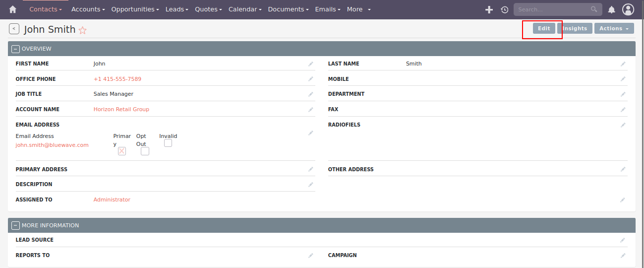Edit Lead Source inline pencil
The width and height of the screenshot is (644, 268).
(623, 240)
